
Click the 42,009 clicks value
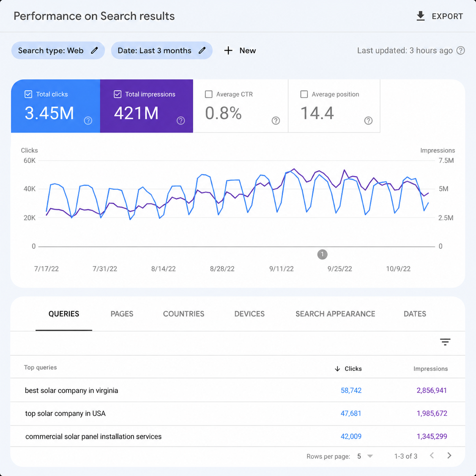tap(351, 437)
